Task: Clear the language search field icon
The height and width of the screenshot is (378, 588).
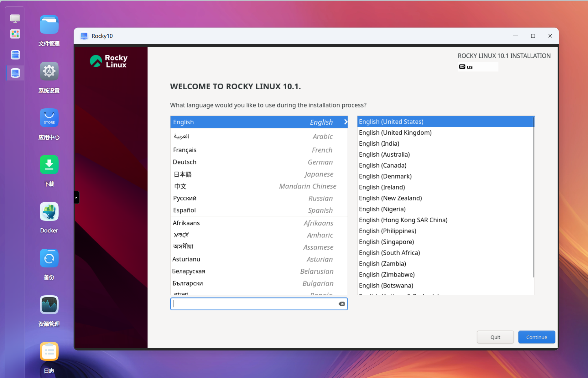Action: (x=341, y=304)
